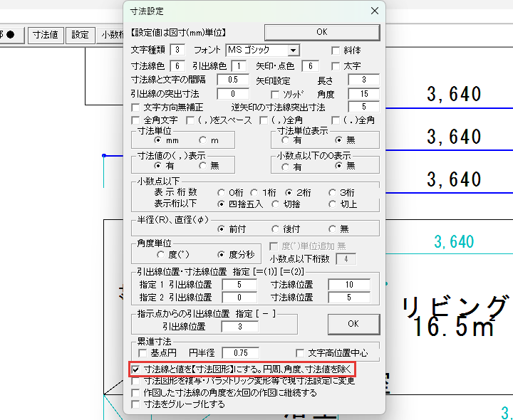Click the 矢印設定 長さ field
The image size is (513, 420).
(x=364, y=80)
